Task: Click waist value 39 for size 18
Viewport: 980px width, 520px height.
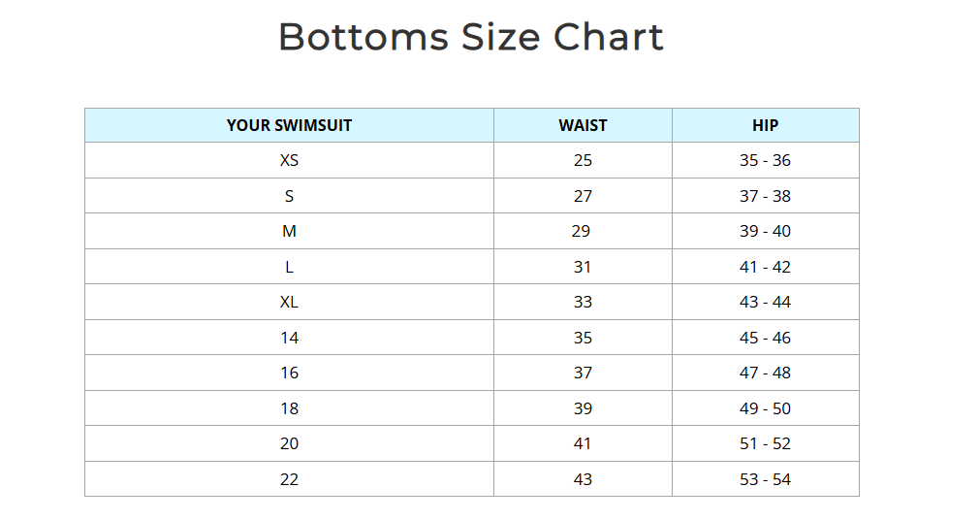Action: coord(583,408)
